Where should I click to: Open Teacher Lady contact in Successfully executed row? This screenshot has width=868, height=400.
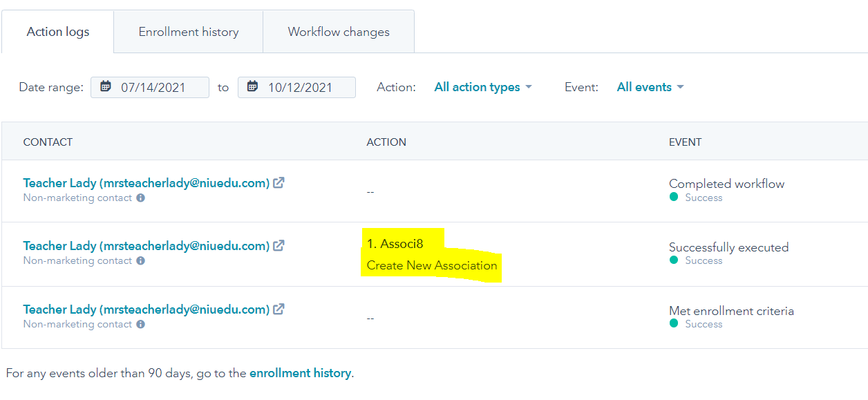pos(146,246)
